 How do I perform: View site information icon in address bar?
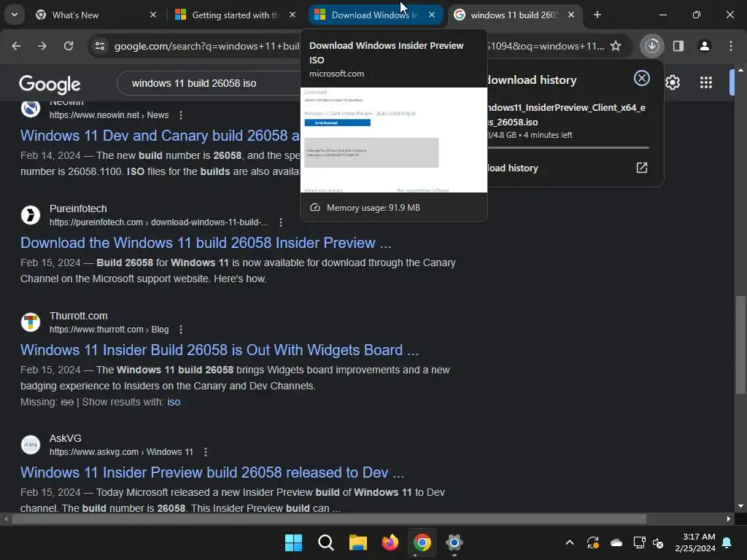pyautogui.click(x=100, y=46)
